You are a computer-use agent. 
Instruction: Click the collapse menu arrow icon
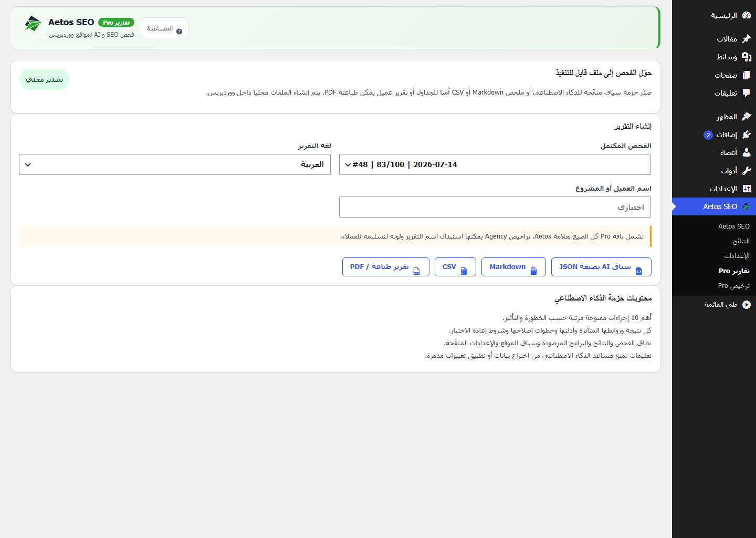coord(747,305)
